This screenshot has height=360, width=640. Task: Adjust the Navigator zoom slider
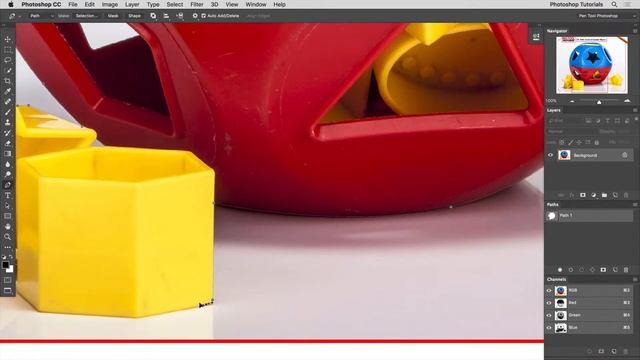coord(599,102)
